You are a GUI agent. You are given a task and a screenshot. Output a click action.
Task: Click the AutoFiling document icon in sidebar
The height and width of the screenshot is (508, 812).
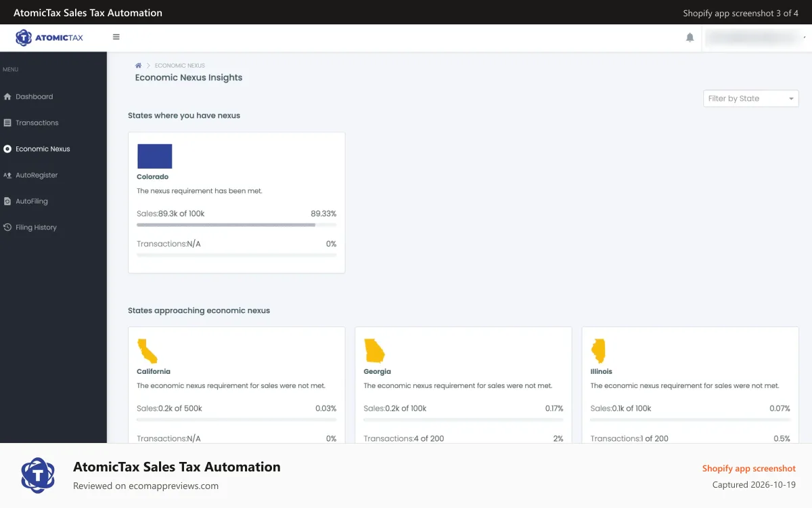(7, 201)
